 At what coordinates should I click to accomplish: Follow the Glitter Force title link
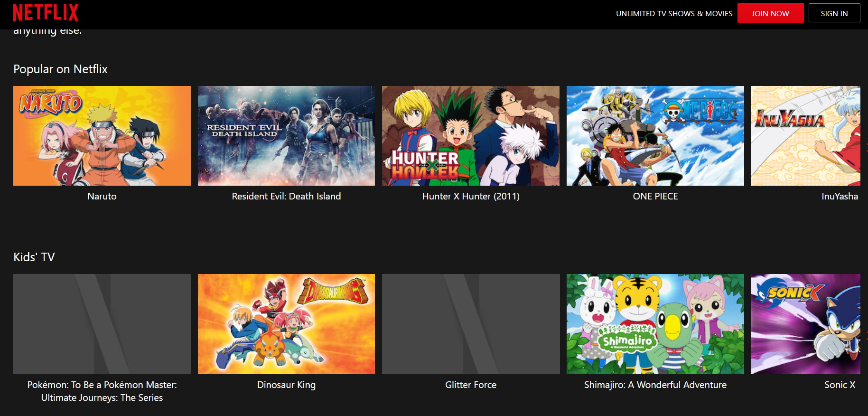coord(470,385)
